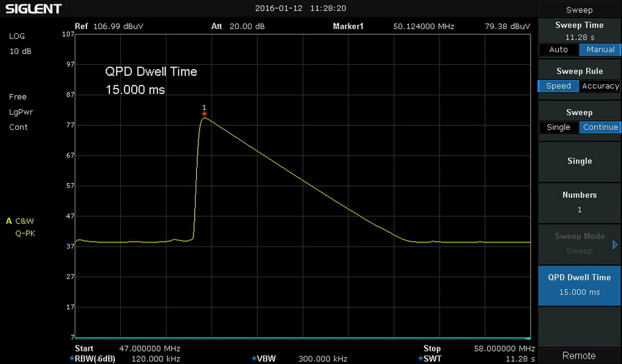
Task: Click the Siglent logo
Action: (32, 9)
